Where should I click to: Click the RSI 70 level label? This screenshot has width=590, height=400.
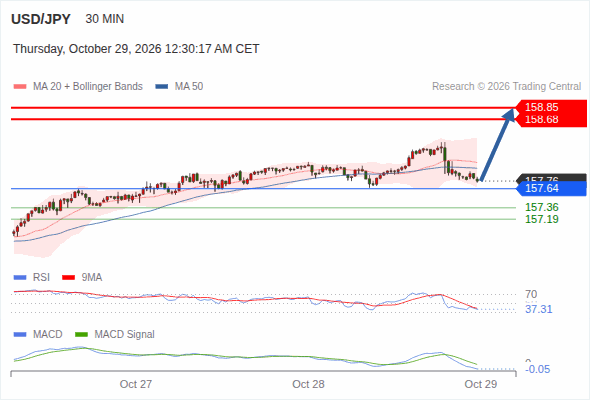click(531, 294)
